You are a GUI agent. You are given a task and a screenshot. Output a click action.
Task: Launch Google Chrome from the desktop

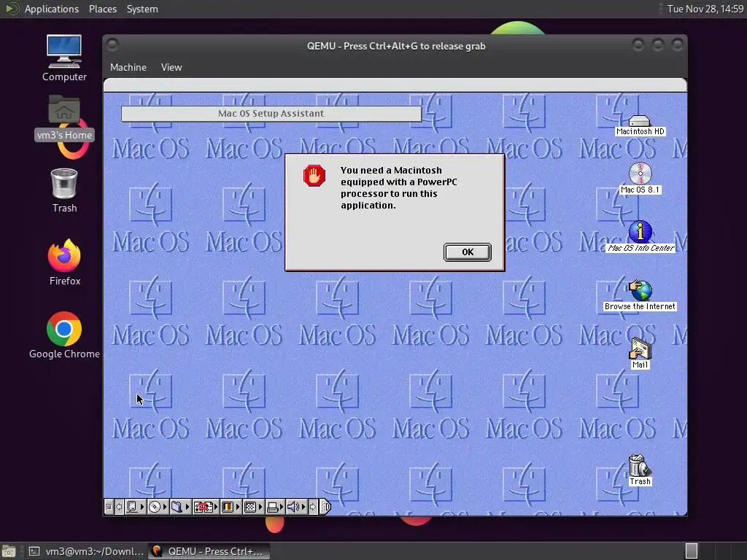point(64,335)
